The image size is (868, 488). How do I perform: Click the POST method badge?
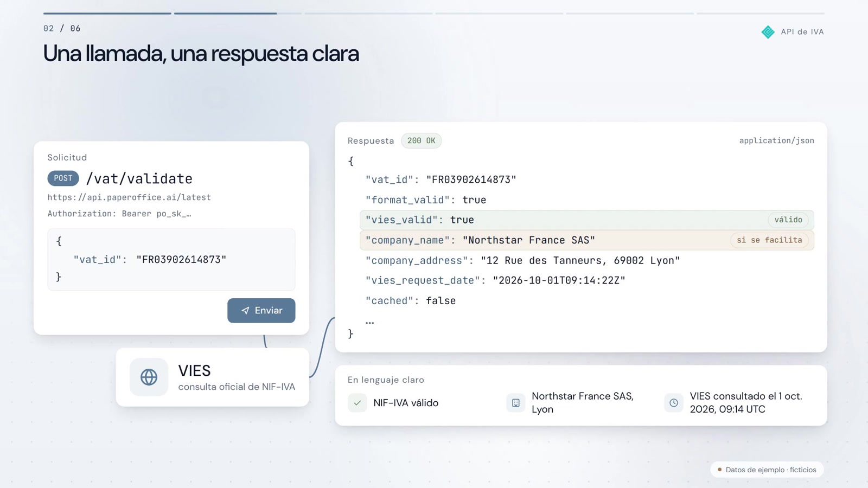[x=63, y=178]
